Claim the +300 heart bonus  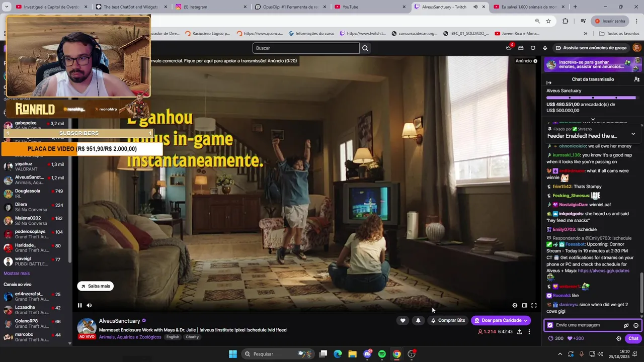(x=576, y=338)
